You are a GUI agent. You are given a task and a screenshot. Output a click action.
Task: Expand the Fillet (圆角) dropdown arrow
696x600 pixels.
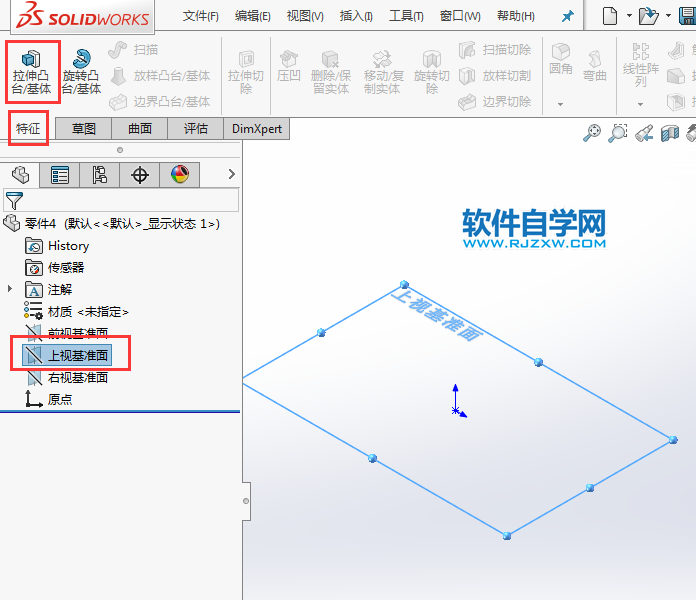561,104
